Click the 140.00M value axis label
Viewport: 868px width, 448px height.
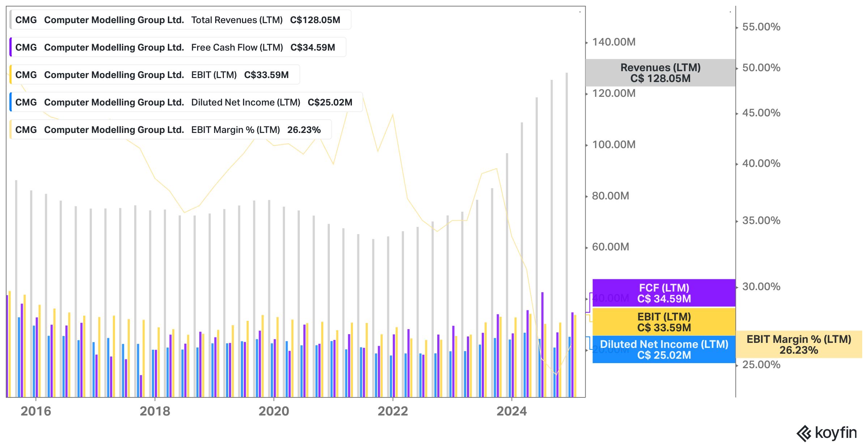pyautogui.click(x=614, y=42)
